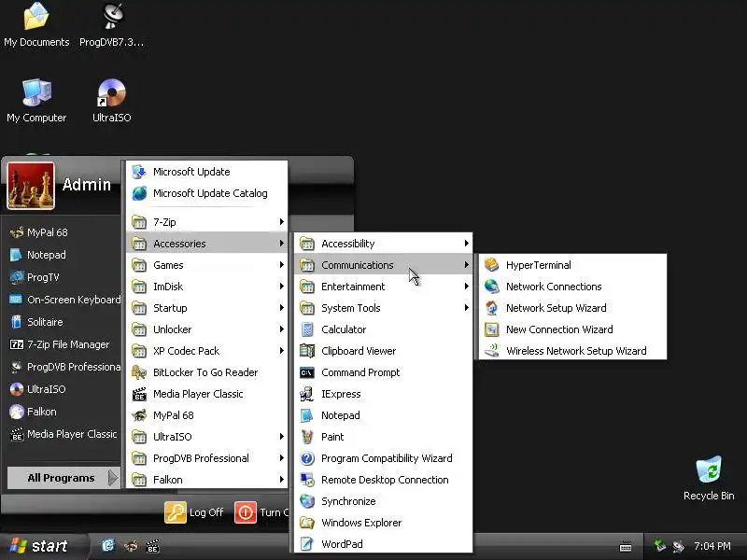This screenshot has height=560, width=747.
Task: Open the Falkon program folder
Action: pos(207,480)
